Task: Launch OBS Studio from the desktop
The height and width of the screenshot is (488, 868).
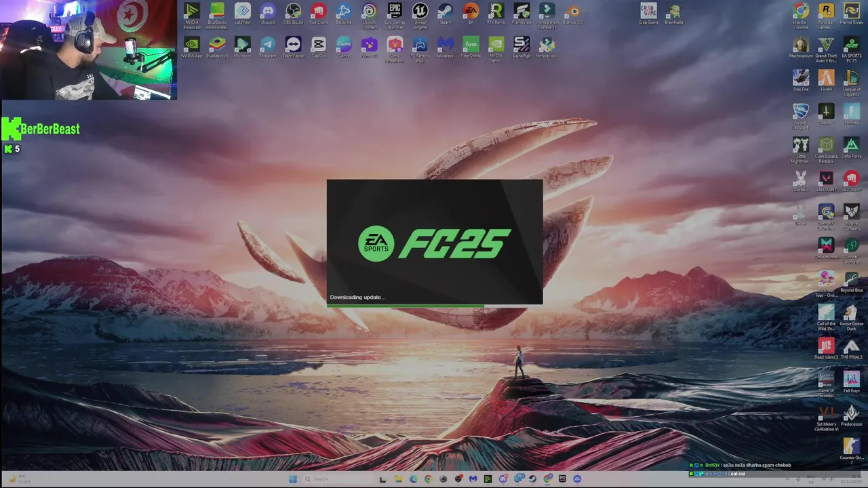Action: coord(293,14)
